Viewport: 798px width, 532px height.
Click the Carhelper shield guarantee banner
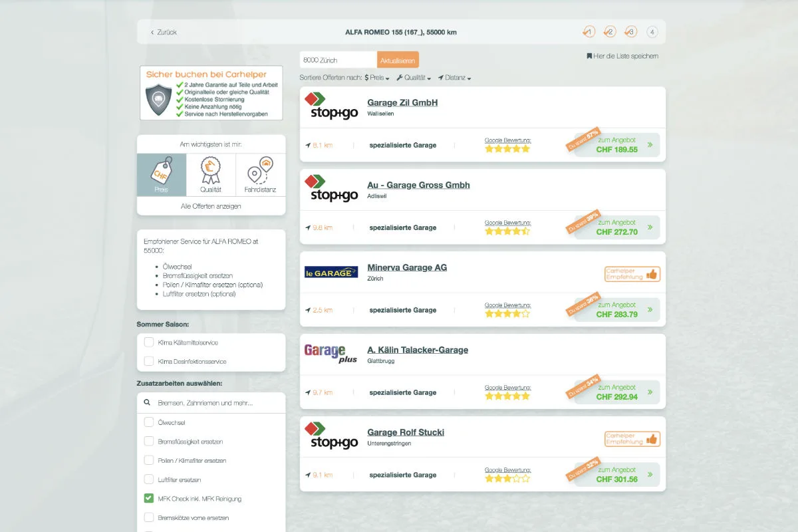[211, 92]
